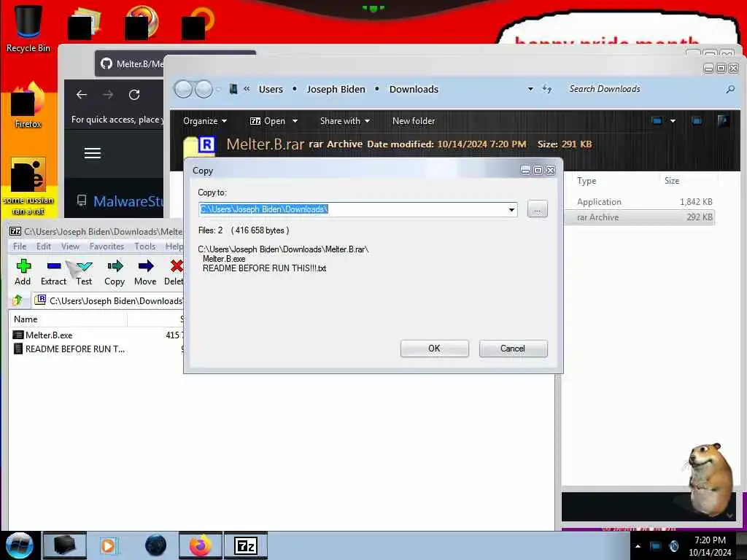The image size is (747, 560).
Task: Click the browser back arrow
Action: (82, 95)
